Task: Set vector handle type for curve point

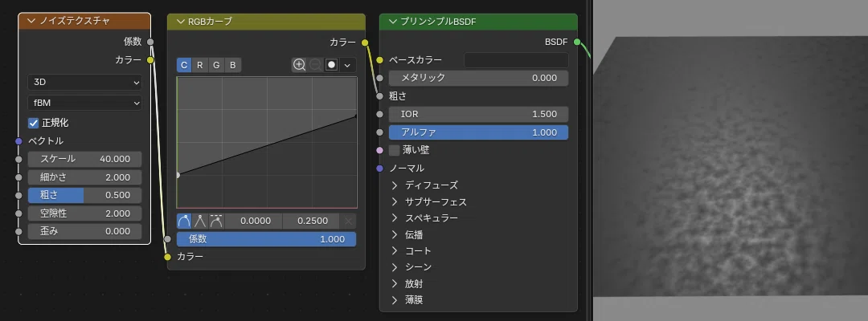Action: [x=200, y=221]
